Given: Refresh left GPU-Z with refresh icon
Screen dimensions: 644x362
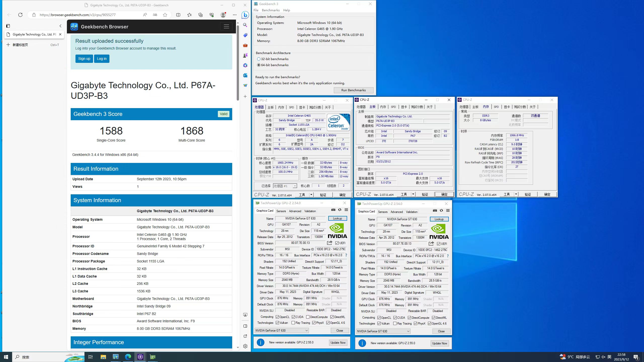Looking at the screenshot, I should 340,210.
